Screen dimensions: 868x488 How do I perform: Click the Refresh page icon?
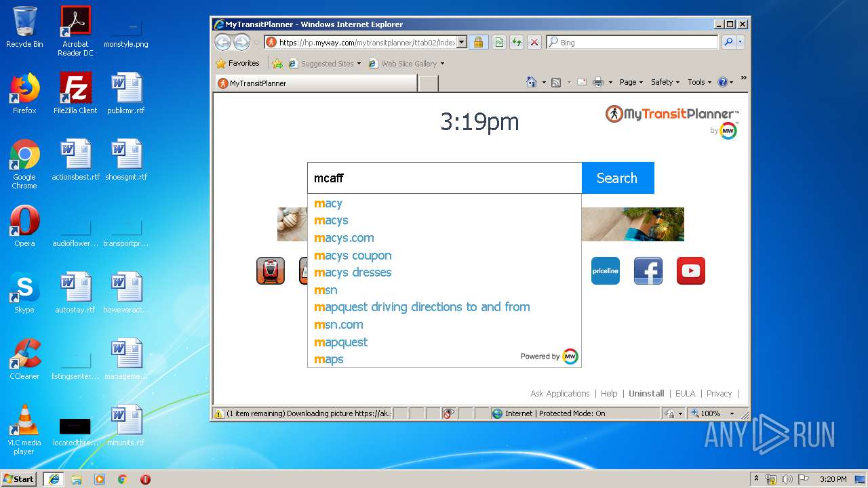(x=517, y=42)
